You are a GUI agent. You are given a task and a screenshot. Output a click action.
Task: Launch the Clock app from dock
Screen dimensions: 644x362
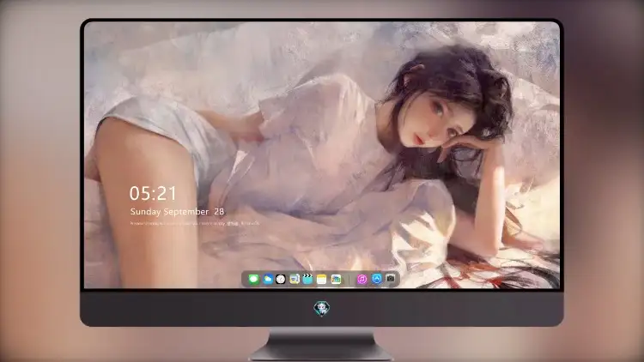(x=281, y=280)
